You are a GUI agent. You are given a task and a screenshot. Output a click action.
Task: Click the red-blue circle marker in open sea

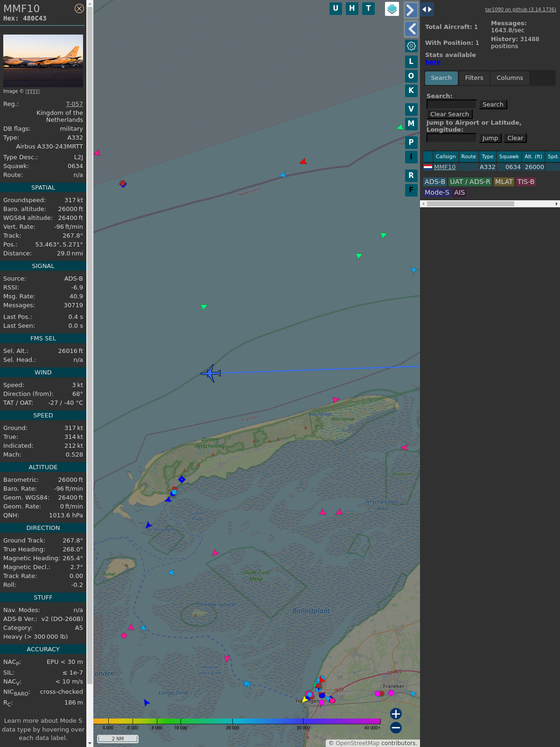pos(123,183)
